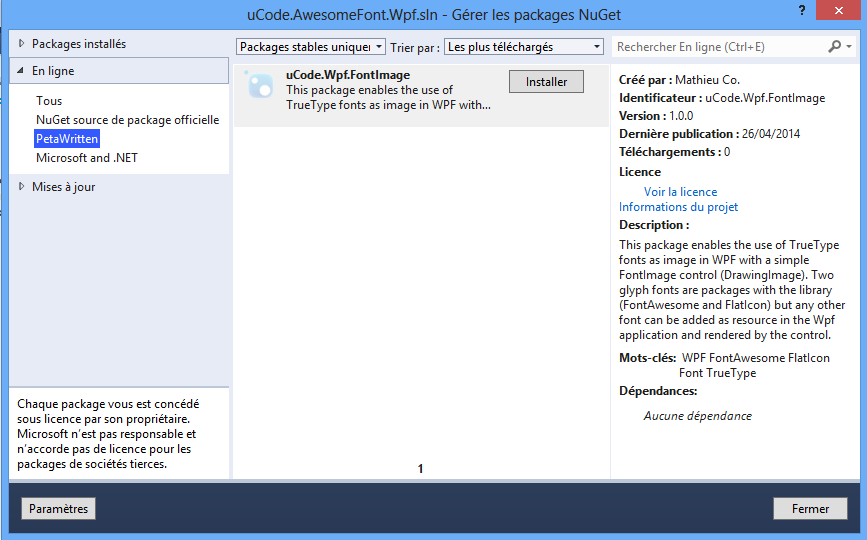
Task: Expand the Mises à jour section
Action: (x=22, y=186)
